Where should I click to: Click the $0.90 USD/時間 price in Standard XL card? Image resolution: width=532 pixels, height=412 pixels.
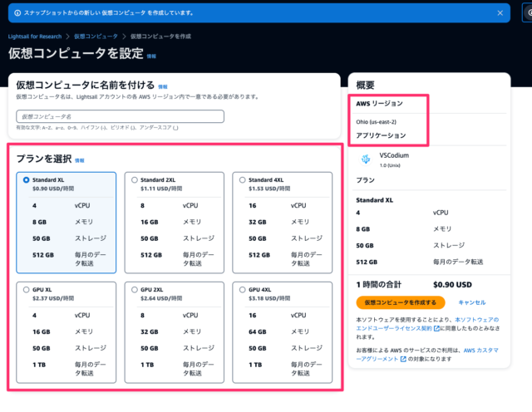coord(53,189)
